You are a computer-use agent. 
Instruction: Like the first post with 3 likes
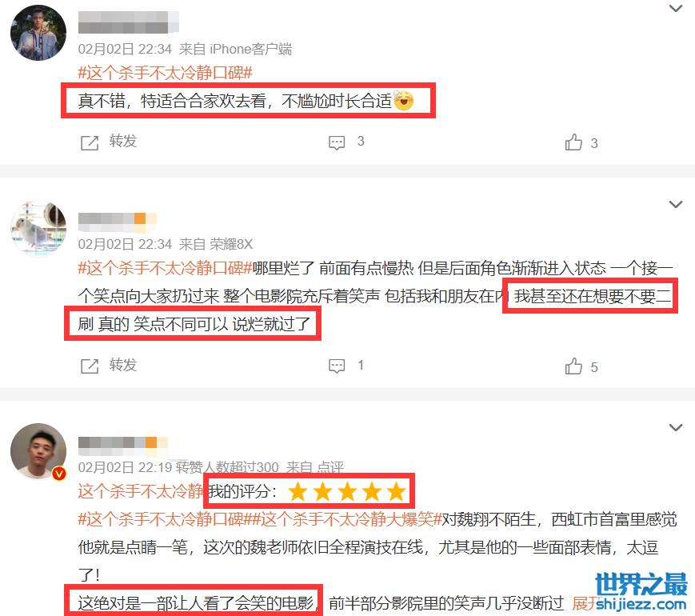pyautogui.click(x=573, y=142)
